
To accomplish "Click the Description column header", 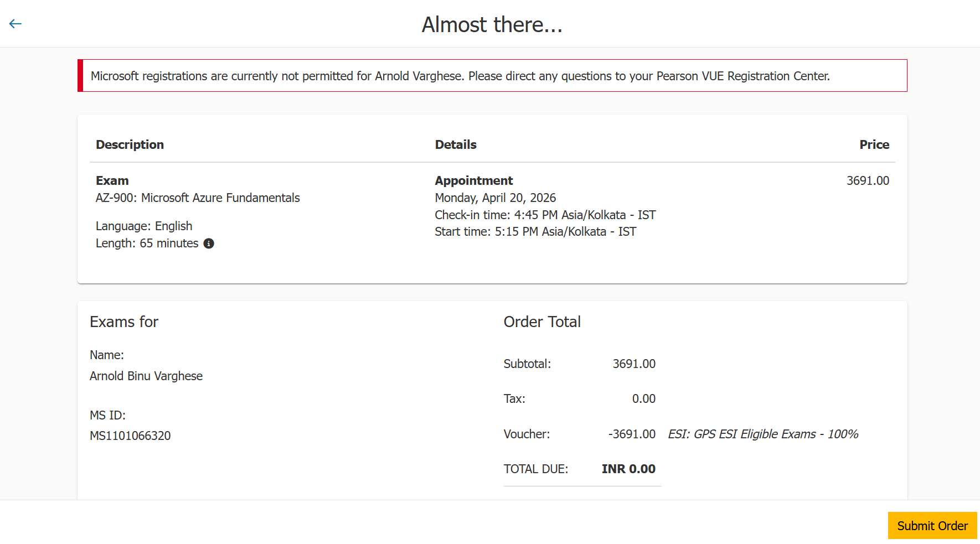I will pos(130,144).
